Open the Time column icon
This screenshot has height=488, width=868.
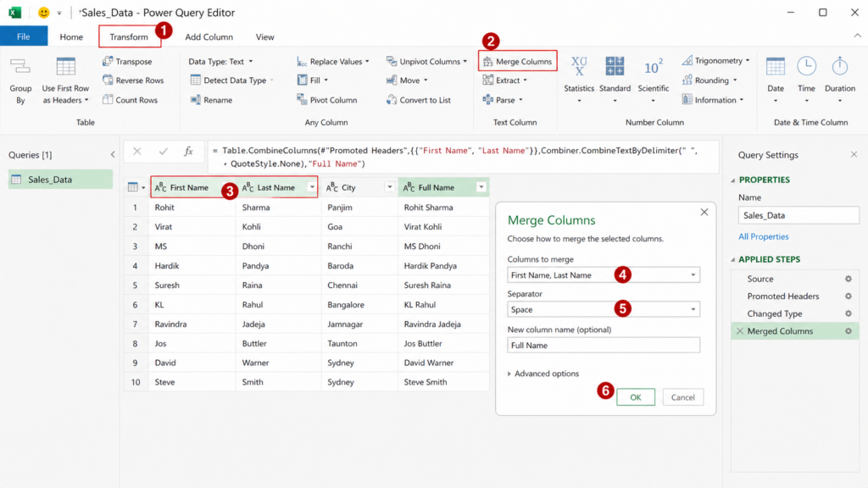807,66
